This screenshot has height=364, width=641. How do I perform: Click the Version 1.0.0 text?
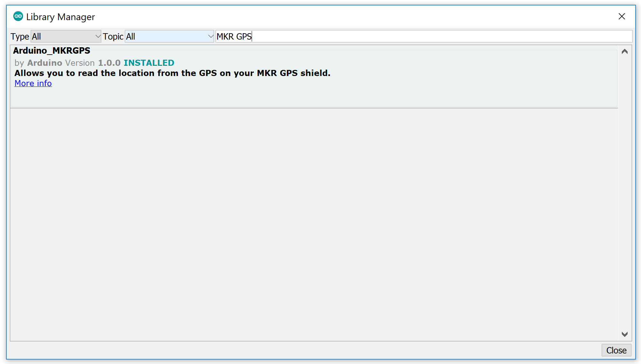[93, 63]
